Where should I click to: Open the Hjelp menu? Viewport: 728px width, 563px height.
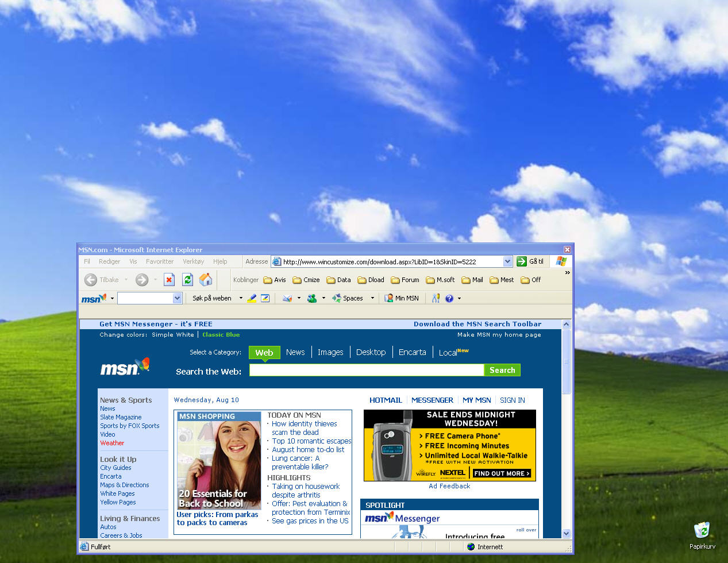click(220, 261)
